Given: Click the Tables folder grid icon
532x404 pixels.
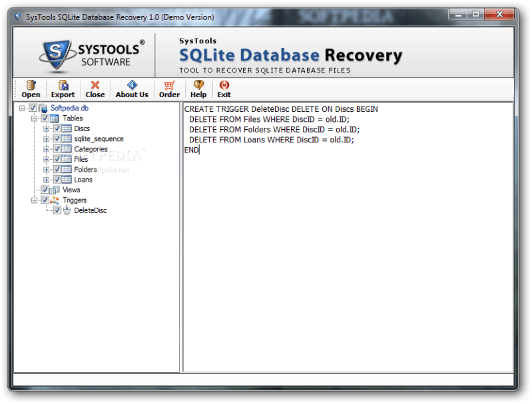Looking at the screenshot, I should click(55, 118).
